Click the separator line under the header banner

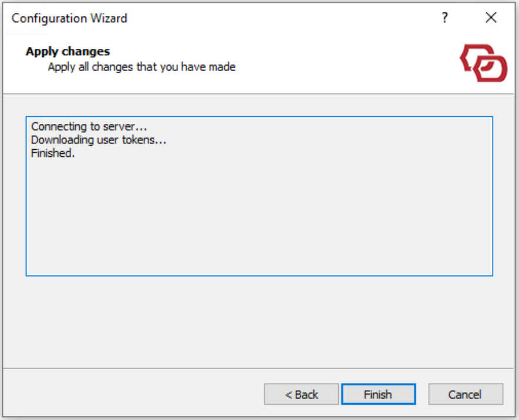258,93
